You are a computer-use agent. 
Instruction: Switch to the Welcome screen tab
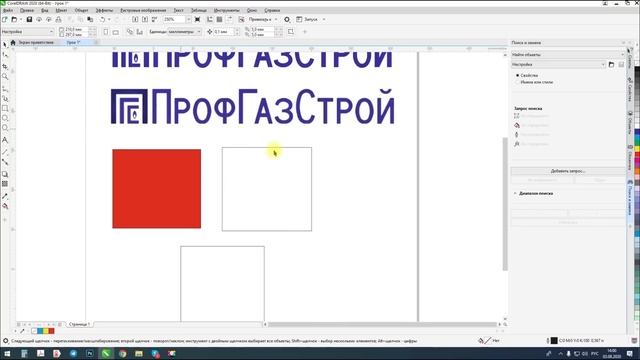(x=36, y=42)
